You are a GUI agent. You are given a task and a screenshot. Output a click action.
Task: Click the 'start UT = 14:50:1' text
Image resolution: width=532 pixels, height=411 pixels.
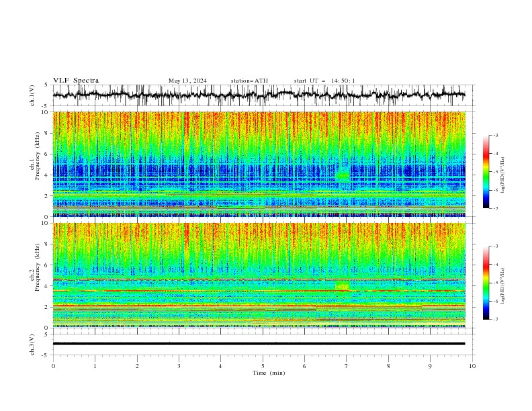coord(324,81)
